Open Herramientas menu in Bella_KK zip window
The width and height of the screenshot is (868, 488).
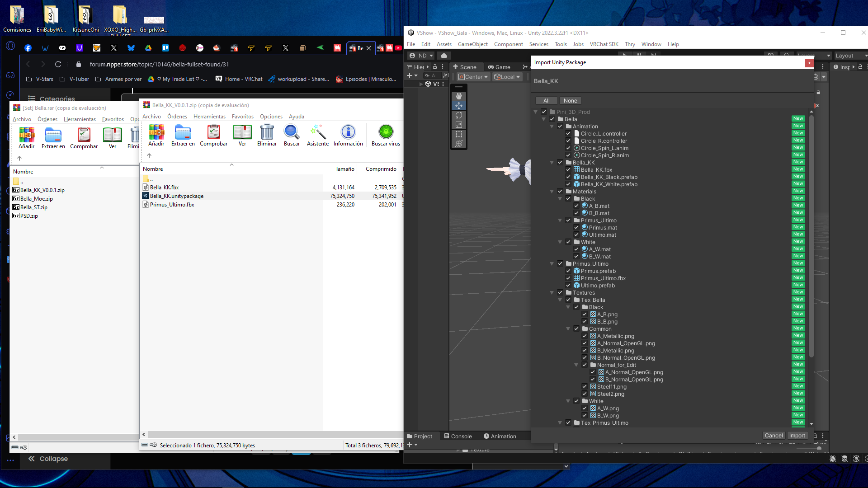point(209,117)
